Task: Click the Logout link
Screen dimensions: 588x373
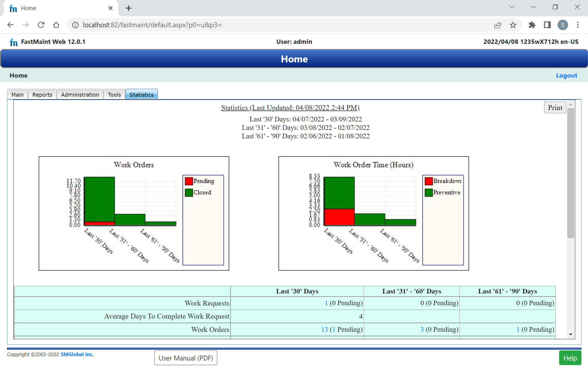Action: tap(566, 75)
